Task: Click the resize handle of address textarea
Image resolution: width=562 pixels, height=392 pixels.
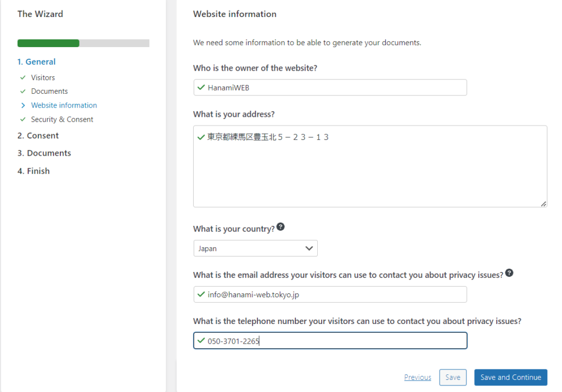Action: [x=543, y=203]
